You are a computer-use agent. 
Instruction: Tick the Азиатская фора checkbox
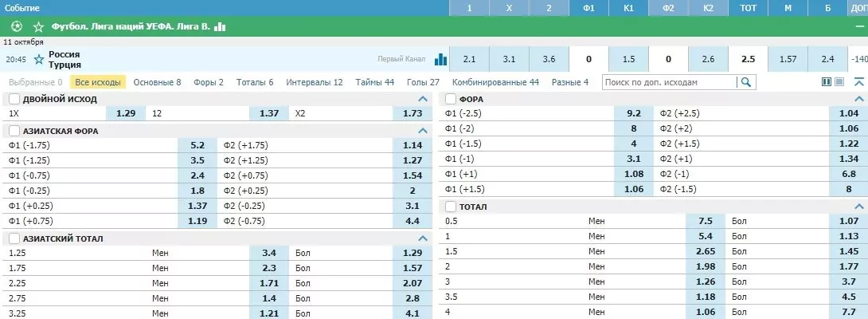(14, 131)
